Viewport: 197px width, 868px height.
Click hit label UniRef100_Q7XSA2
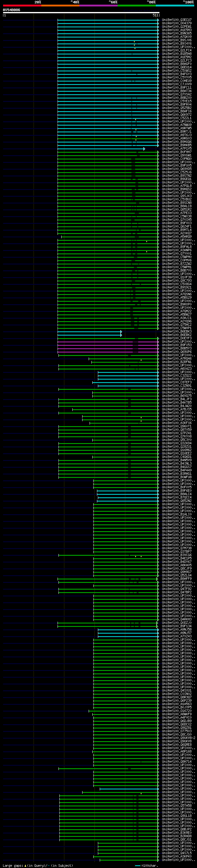[176, 94]
